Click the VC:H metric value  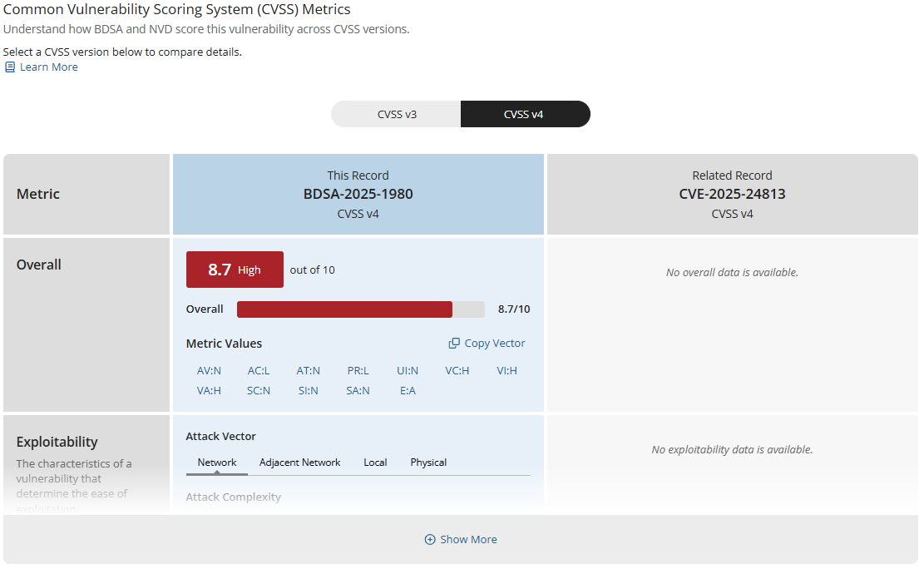pyautogui.click(x=457, y=371)
